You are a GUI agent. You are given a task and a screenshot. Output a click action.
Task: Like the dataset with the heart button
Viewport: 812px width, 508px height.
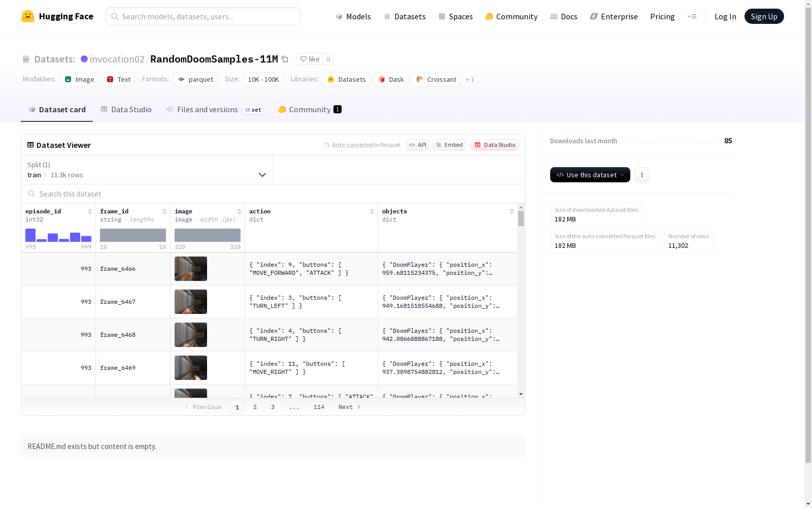pyautogui.click(x=310, y=59)
